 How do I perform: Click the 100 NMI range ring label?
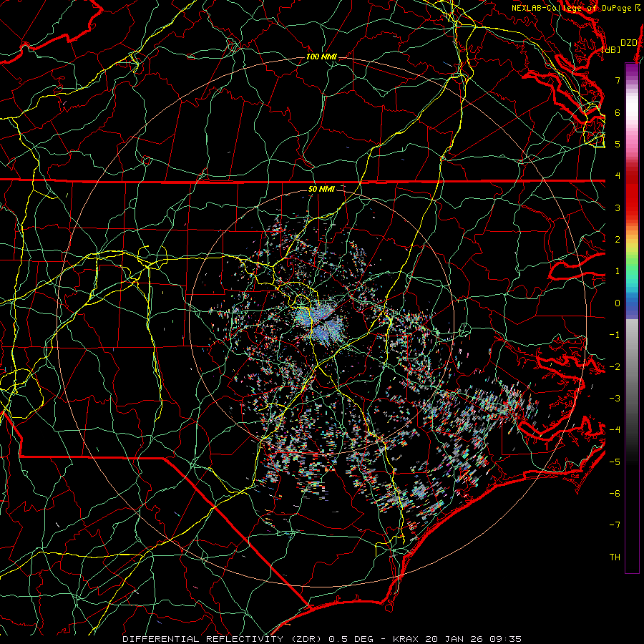click(321, 57)
